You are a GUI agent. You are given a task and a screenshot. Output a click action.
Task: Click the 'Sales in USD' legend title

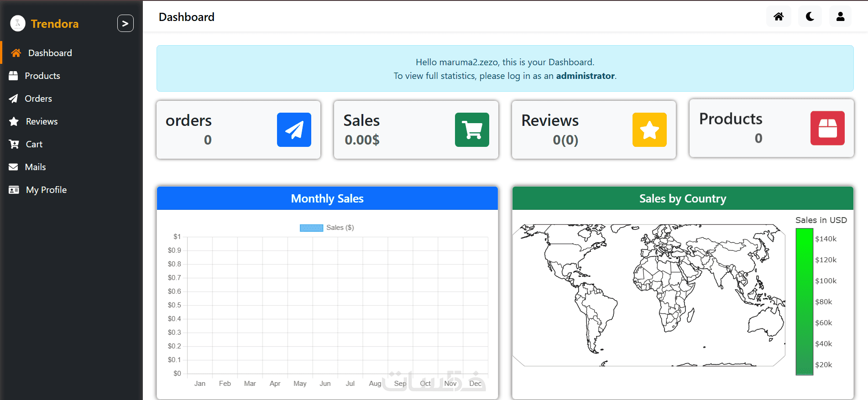point(821,220)
